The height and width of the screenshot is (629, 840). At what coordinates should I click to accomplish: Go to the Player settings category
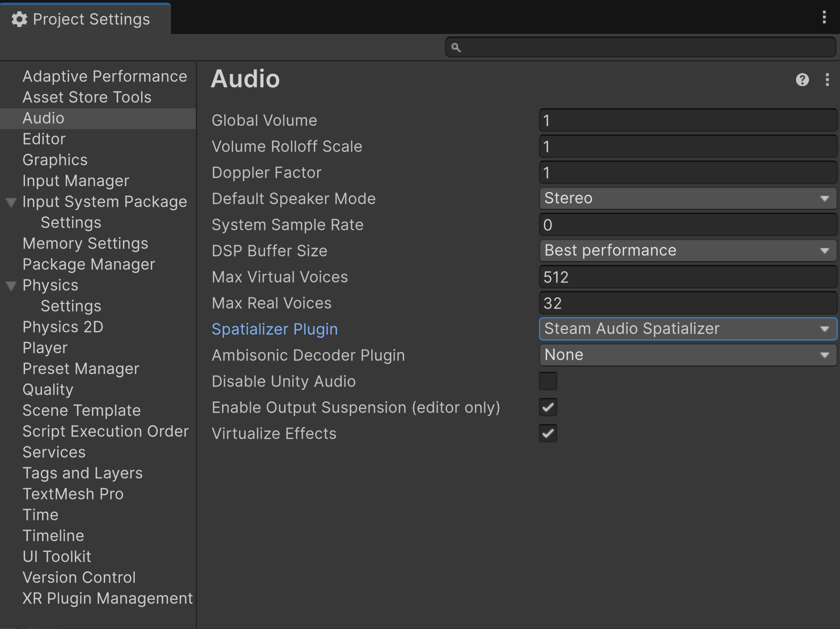tap(45, 348)
